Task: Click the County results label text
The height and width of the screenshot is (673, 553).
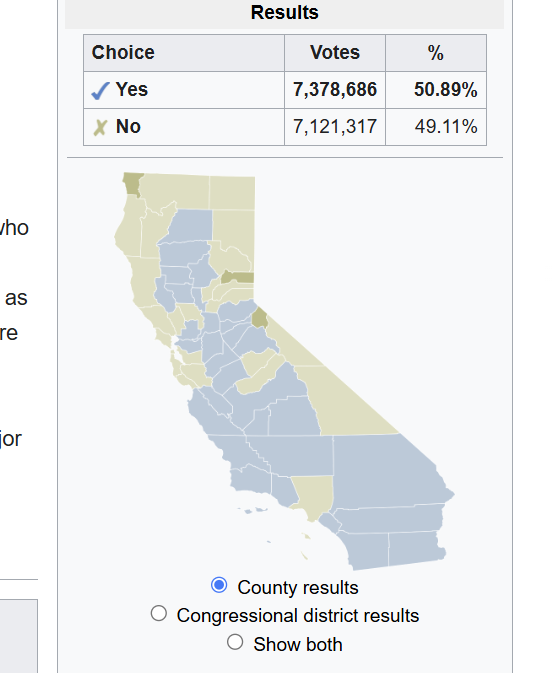Action: point(298,588)
